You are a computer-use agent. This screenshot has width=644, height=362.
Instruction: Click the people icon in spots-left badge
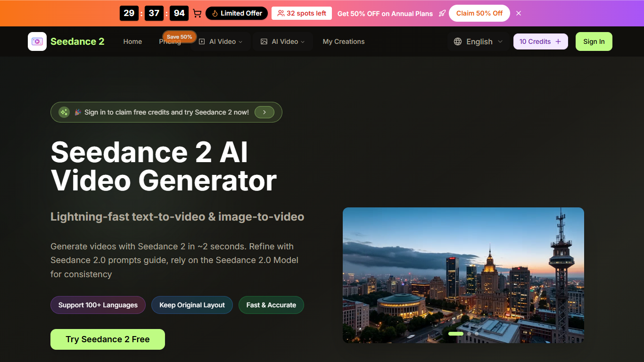[x=281, y=13]
